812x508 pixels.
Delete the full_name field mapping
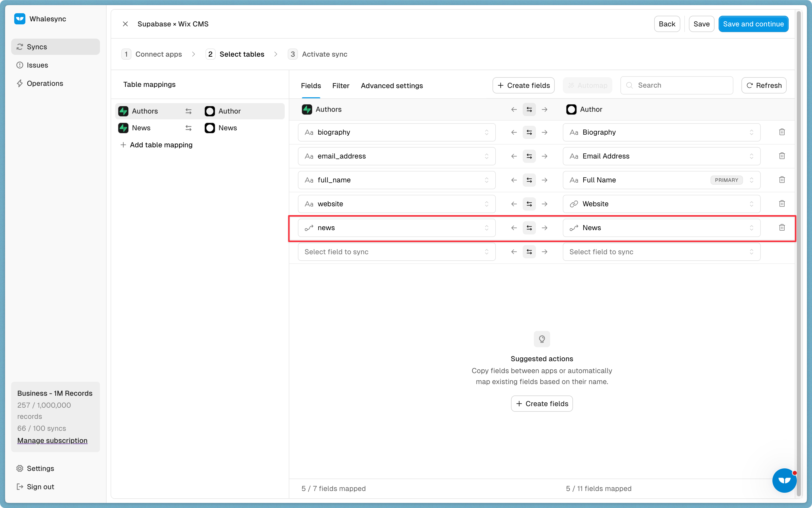[782, 180]
